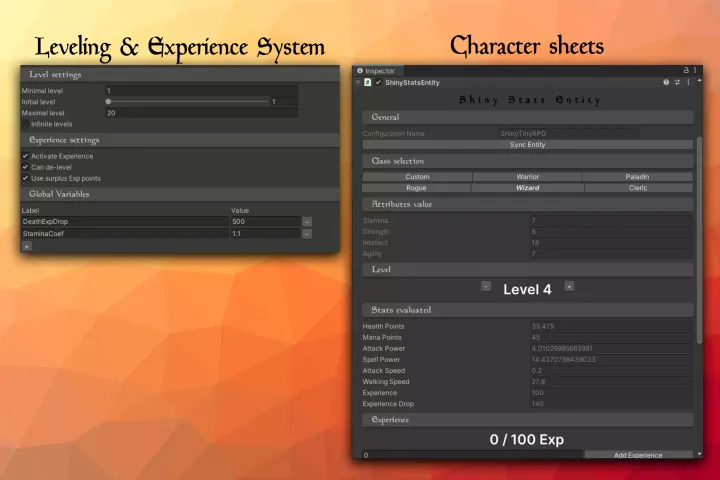Image resolution: width=720 pixels, height=480 pixels.
Task: Click the Class selection header
Action: (x=528, y=161)
